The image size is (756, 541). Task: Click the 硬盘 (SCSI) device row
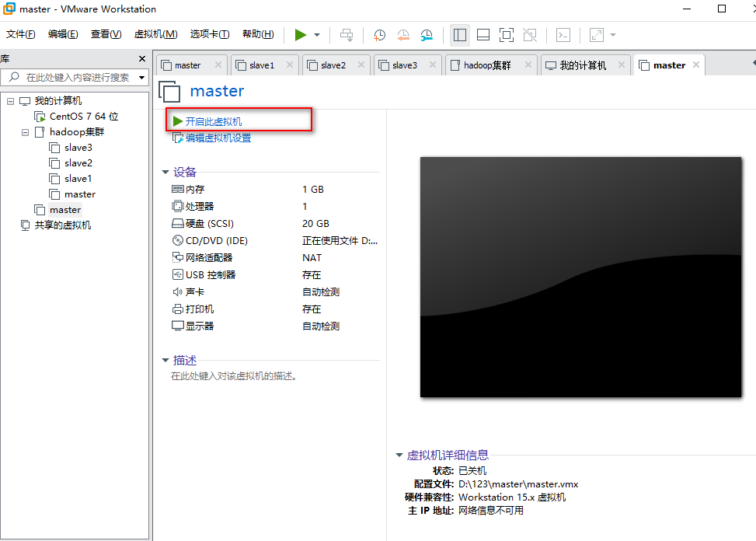tap(275, 224)
